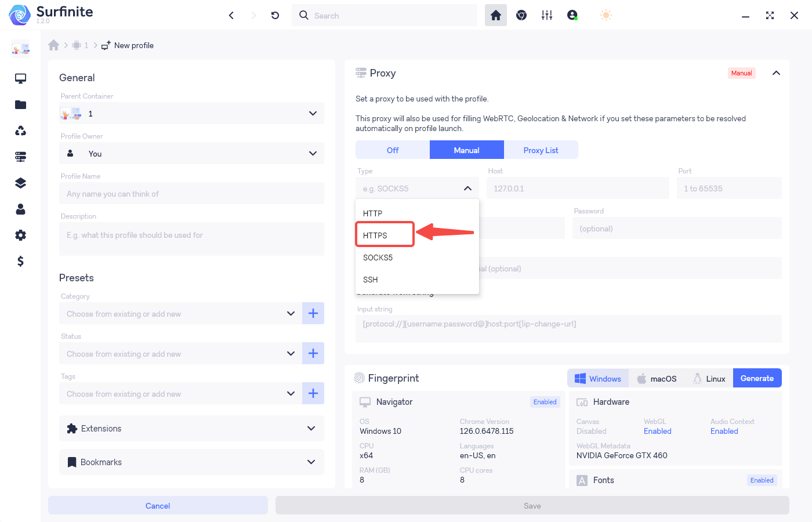Toggle the WebGL Enabled value
The height and width of the screenshot is (522, 812).
(x=658, y=431)
